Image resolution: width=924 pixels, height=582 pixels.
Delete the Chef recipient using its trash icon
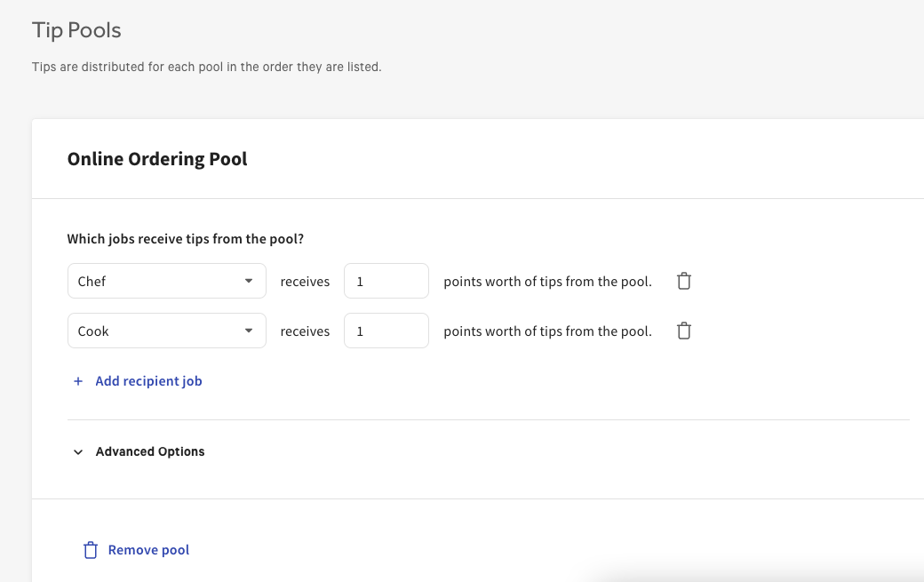pyautogui.click(x=683, y=280)
